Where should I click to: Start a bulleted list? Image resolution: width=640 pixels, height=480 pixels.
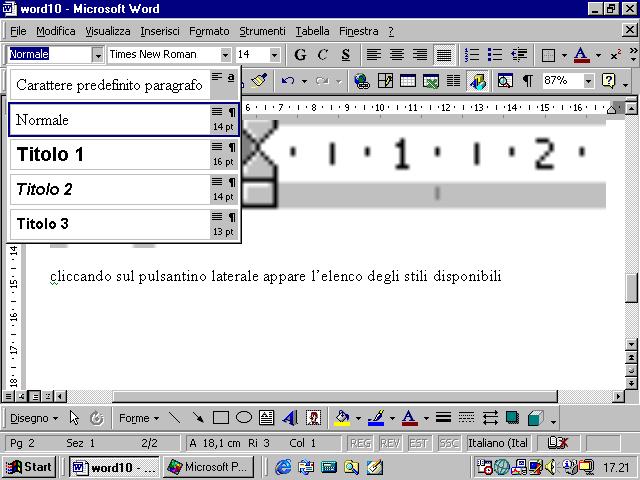[495, 54]
